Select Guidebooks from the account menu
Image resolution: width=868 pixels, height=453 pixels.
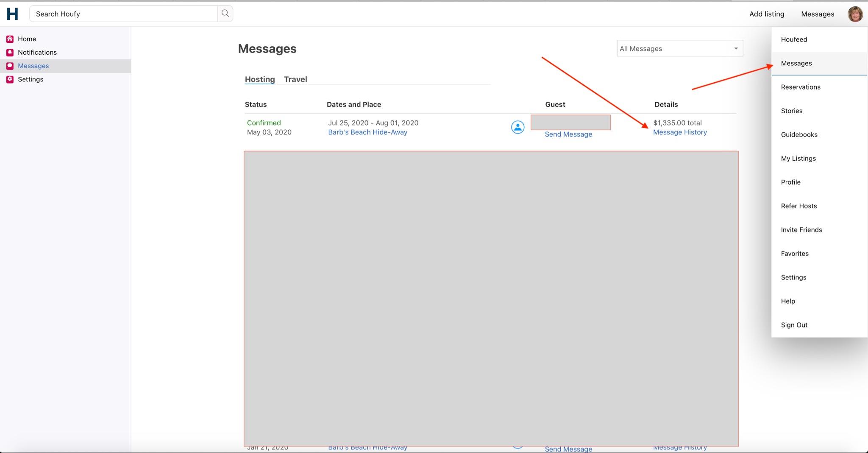tap(799, 134)
